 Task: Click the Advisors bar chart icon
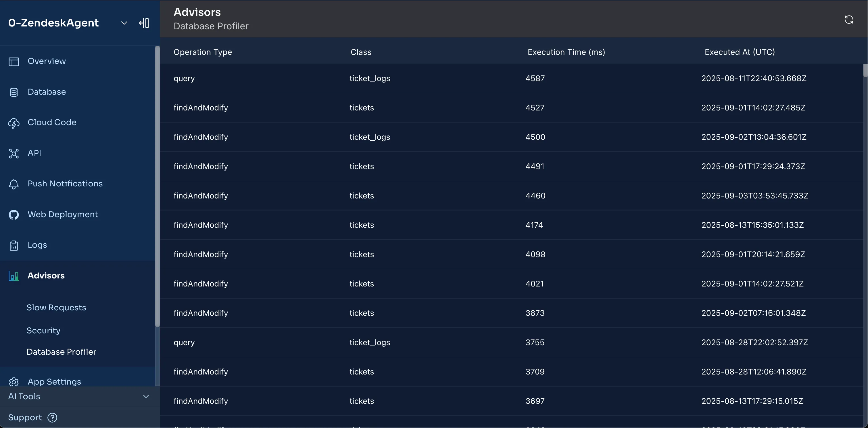[14, 276]
